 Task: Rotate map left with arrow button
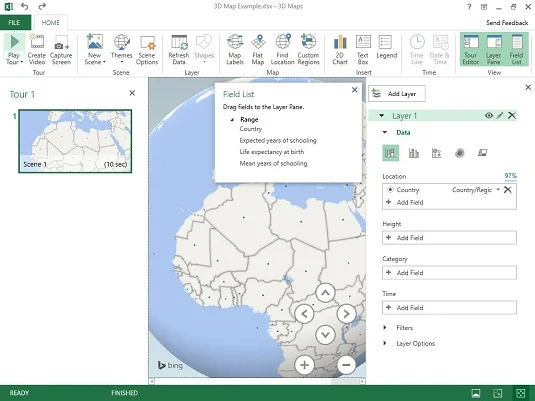click(x=304, y=314)
